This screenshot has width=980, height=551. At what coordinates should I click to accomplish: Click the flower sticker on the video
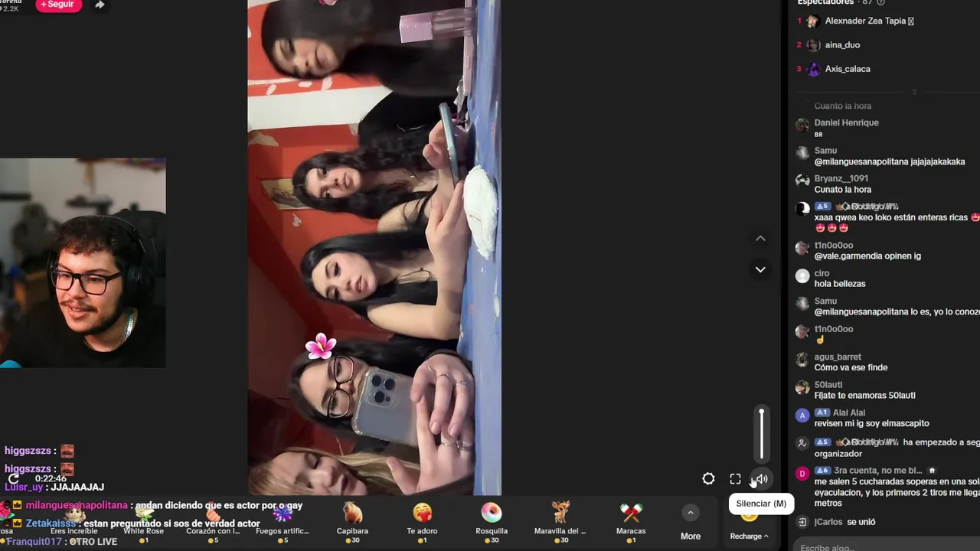(x=321, y=346)
